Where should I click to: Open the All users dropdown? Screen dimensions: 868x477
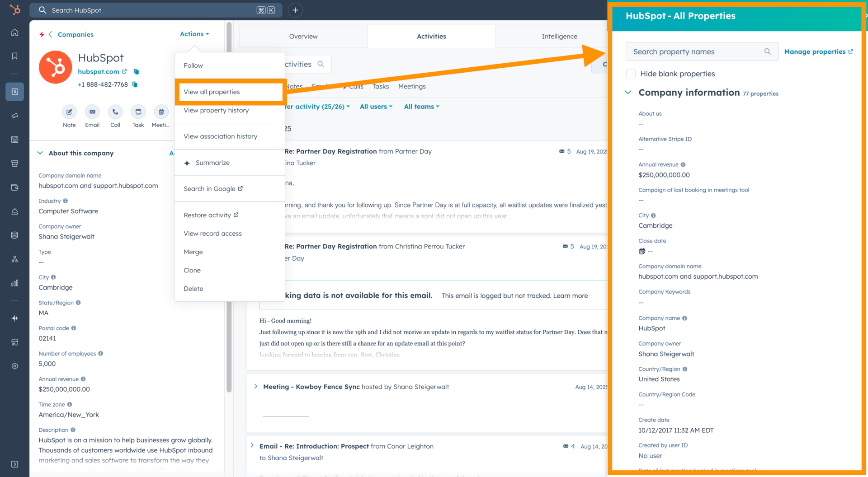pos(376,107)
